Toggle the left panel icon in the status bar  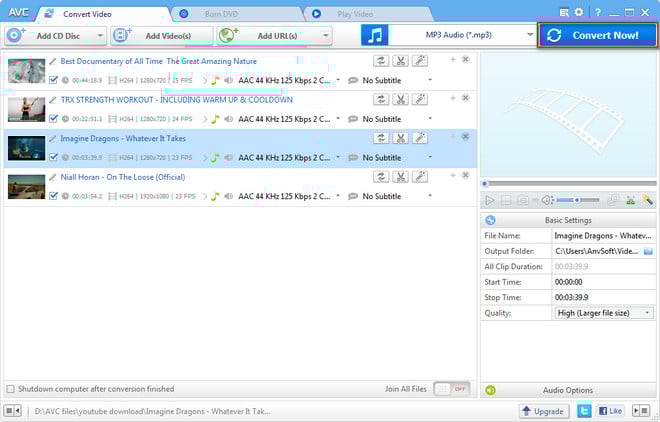coord(12,410)
